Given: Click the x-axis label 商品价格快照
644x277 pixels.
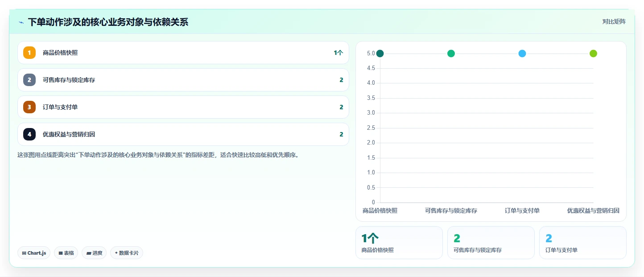Looking at the screenshot, I should tap(380, 211).
